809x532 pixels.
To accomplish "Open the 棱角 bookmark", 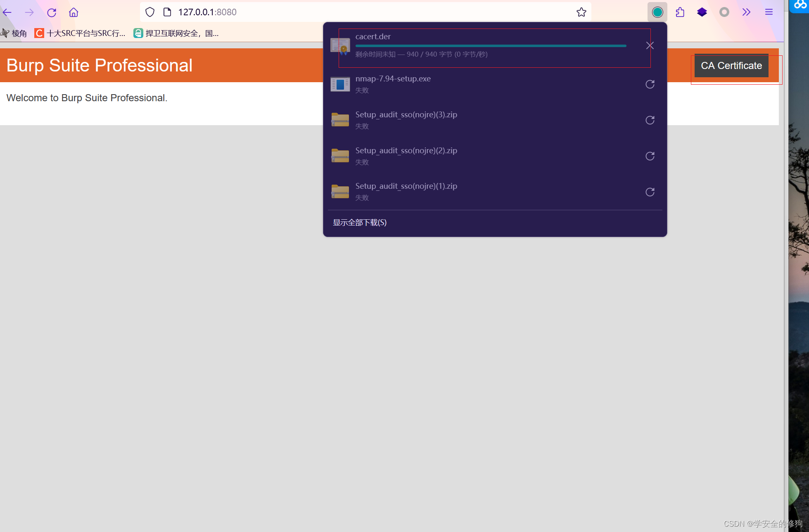I will 14,33.
